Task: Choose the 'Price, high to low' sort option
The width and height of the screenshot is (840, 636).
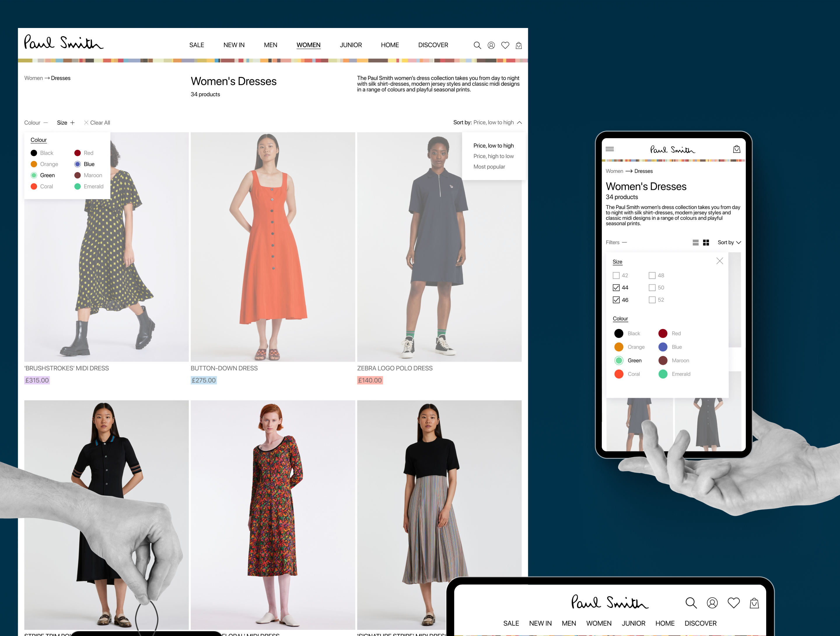Action: 493,156
